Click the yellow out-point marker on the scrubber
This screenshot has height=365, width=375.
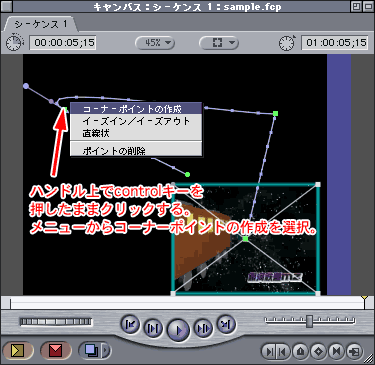click(x=365, y=298)
